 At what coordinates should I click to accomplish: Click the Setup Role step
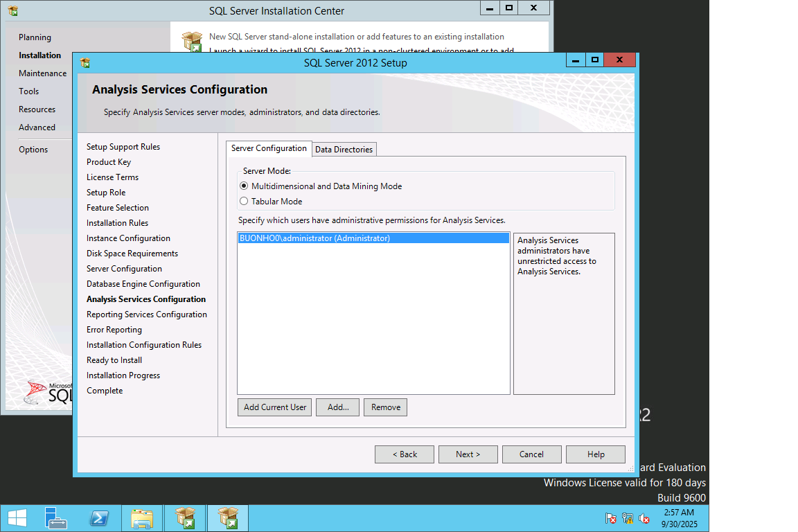[106, 193]
